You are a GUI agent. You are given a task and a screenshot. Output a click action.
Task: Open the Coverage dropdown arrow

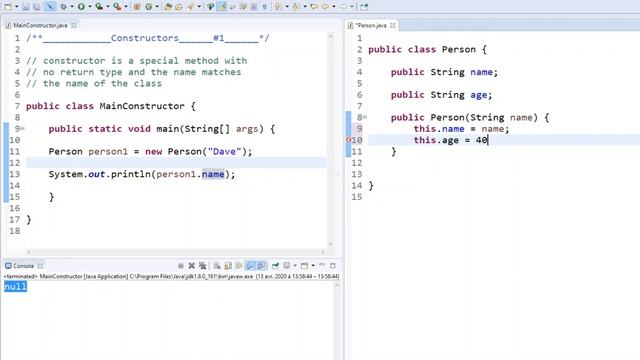108,7
